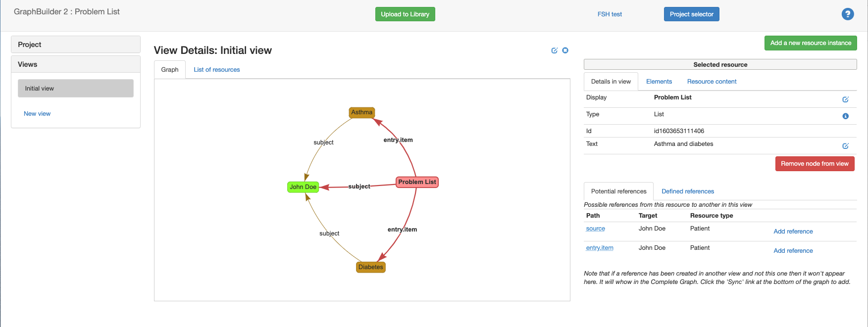The height and width of the screenshot is (327, 868).
Task: Collapse the Selected resource header bar
Action: click(x=720, y=65)
